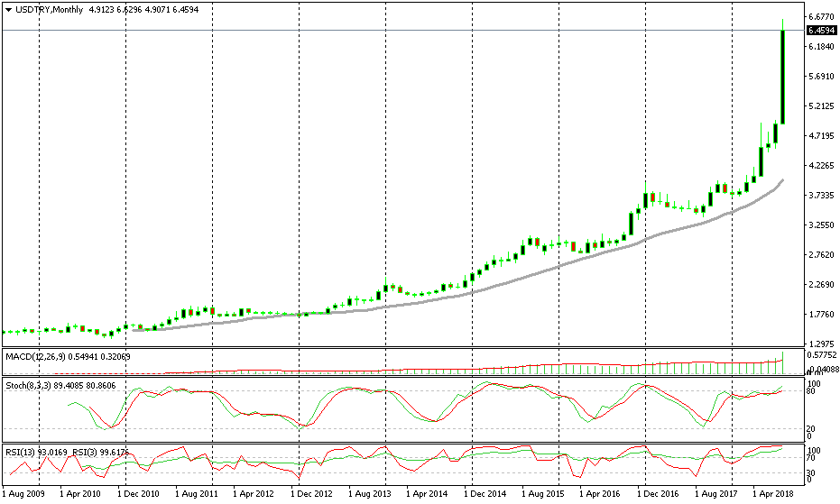
Task: Click the 6.6770 price axis label
Action: point(822,17)
